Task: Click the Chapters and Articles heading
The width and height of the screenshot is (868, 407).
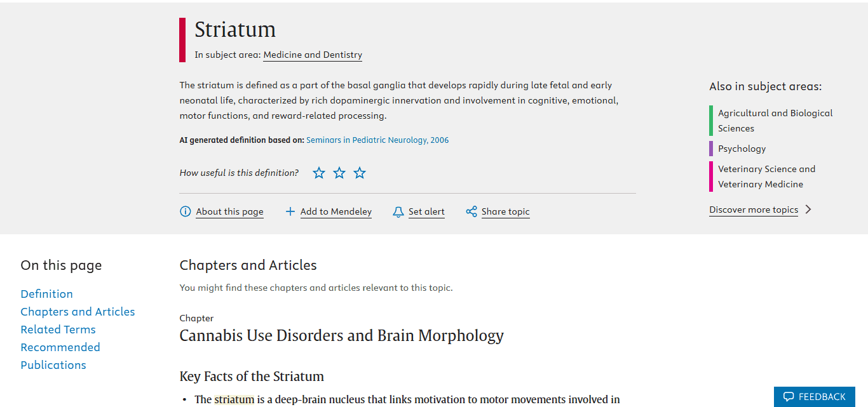Action: tap(248, 265)
